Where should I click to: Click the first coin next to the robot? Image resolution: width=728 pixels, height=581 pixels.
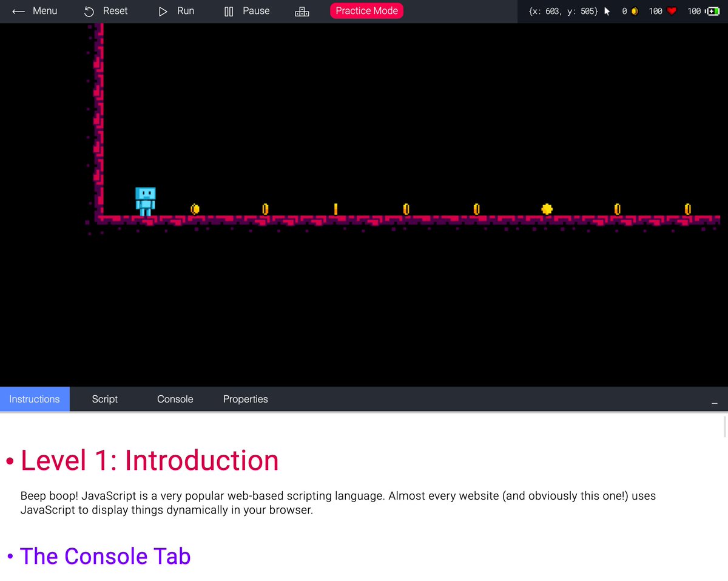[195, 209]
